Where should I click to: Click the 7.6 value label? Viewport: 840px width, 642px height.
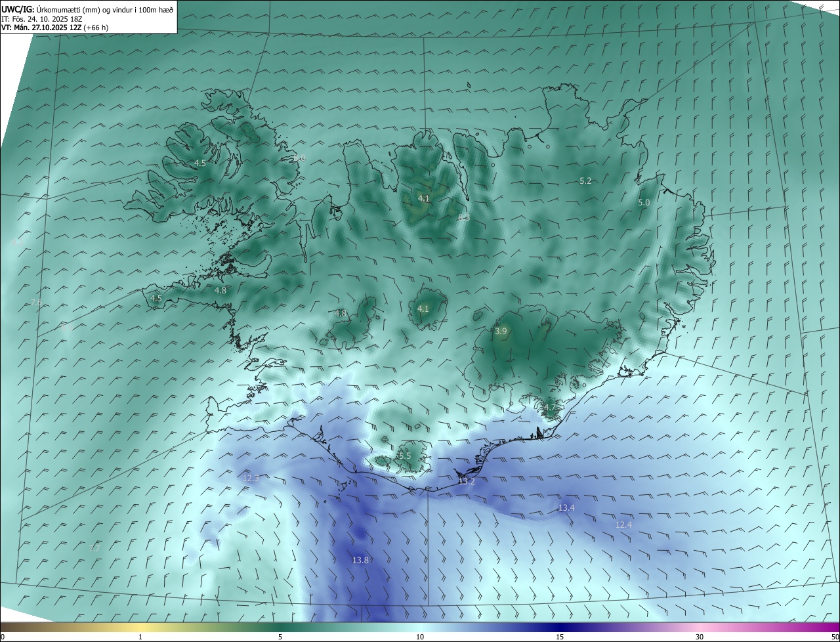click(x=36, y=302)
